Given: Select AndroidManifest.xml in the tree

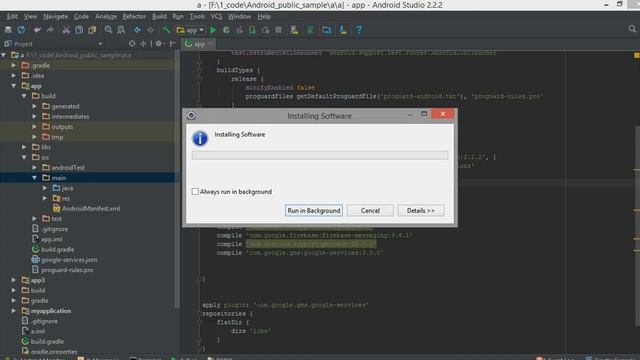Looking at the screenshot, I should coord(91,209).
